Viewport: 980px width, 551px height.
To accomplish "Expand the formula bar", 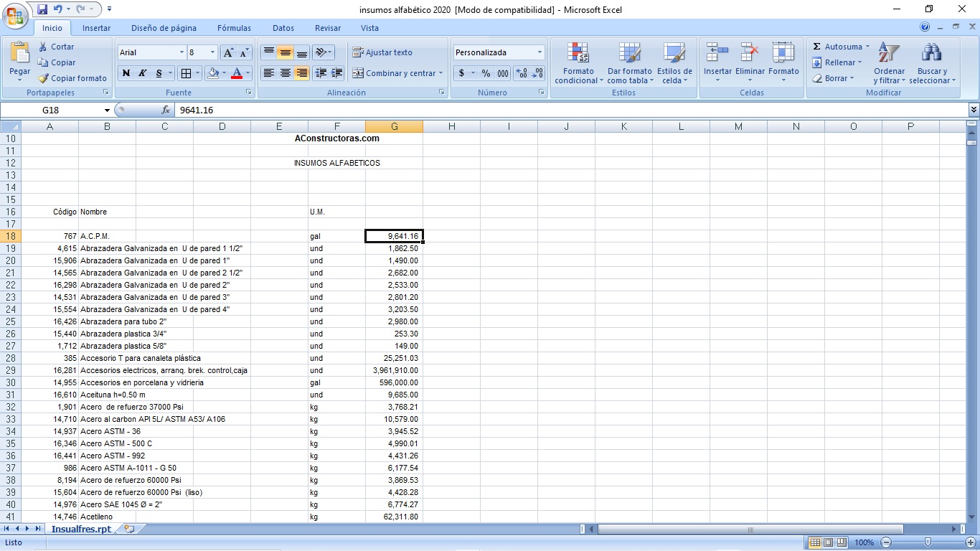I will tap(974, 110).
